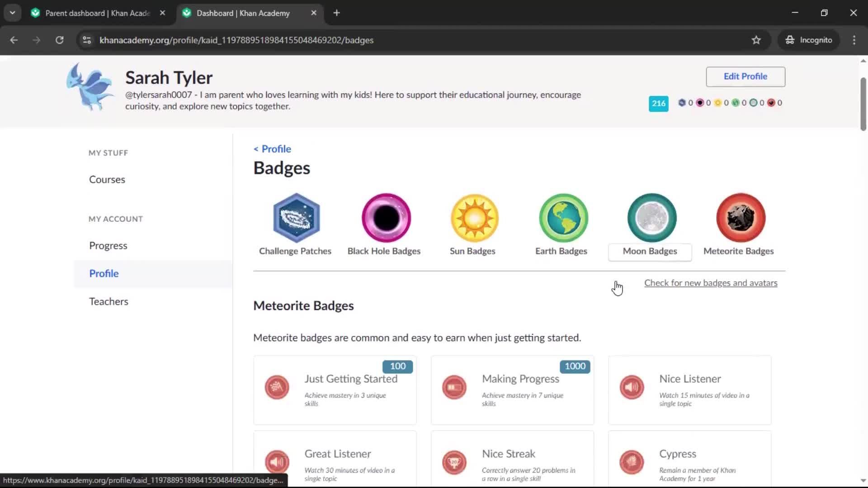Screen dimensions: 868x488
Task: Click the Challenge Patches label
Action: pos(295,251)
